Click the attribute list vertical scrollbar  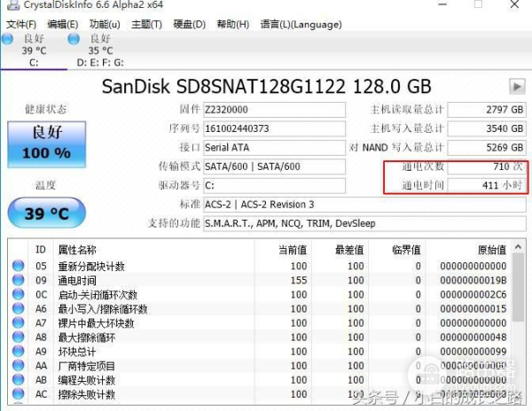[x=520, y=319]
